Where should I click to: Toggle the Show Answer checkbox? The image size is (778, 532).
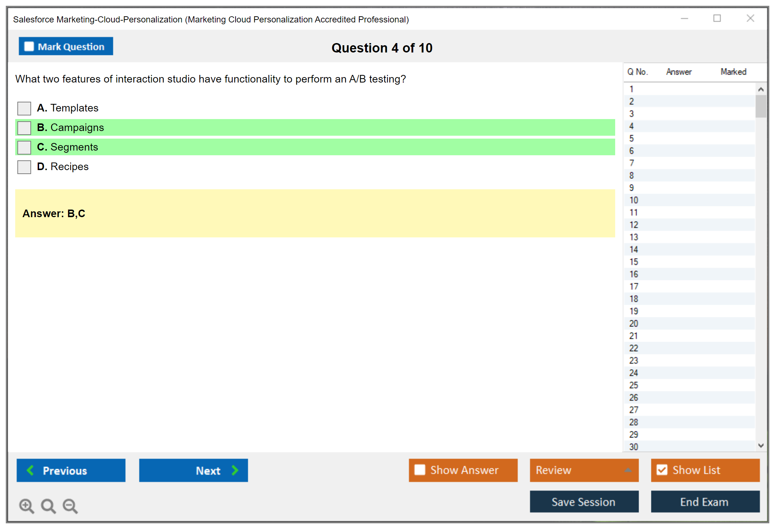[x=420, y=470]
